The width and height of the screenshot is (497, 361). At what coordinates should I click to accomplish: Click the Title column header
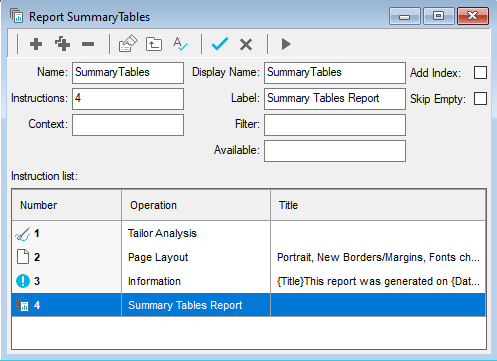[378, 205]
